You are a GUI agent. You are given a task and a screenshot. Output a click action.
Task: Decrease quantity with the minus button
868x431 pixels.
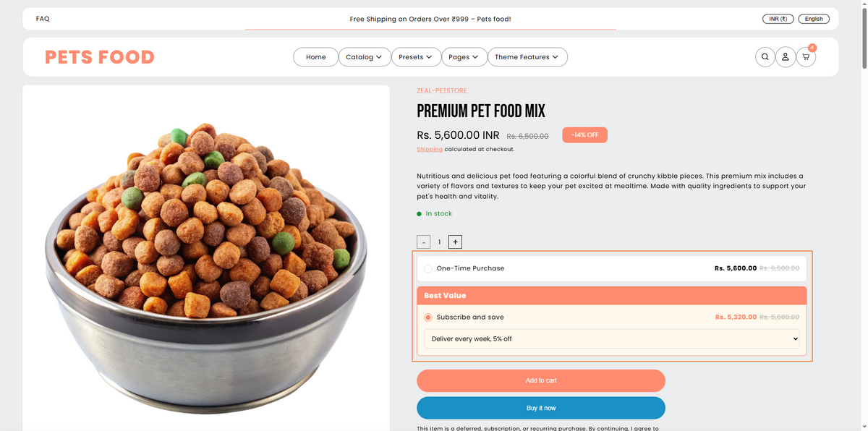(x=424, y=242)
